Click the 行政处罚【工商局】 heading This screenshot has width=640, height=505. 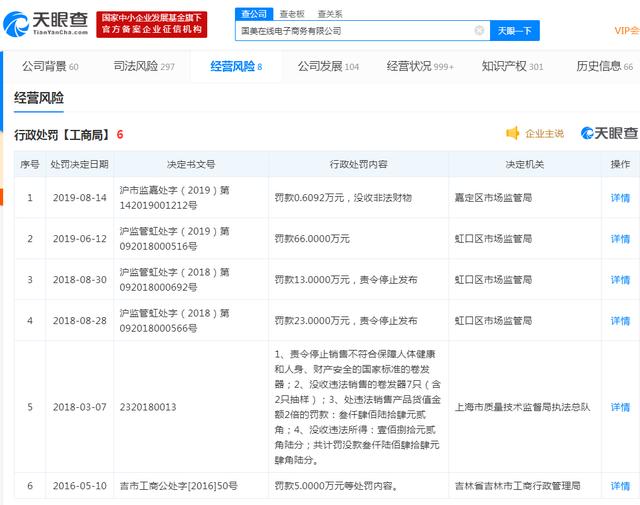(62, 135)
